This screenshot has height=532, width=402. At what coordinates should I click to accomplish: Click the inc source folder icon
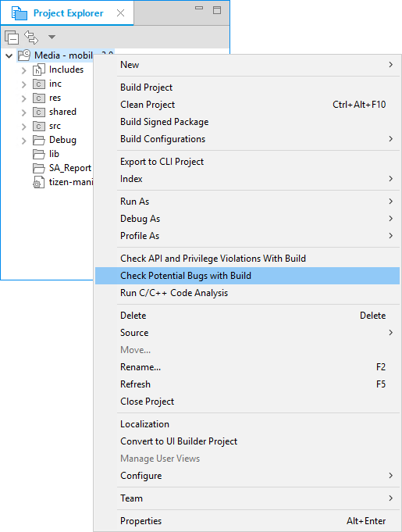[x=39, y=84]
